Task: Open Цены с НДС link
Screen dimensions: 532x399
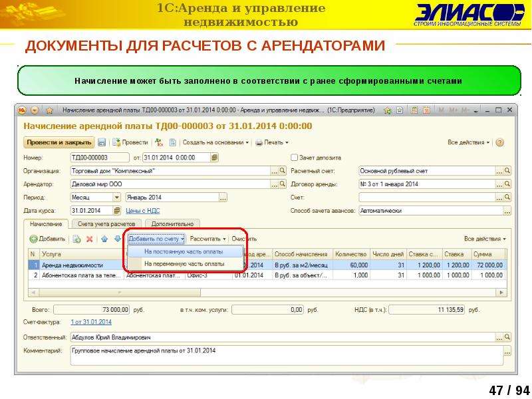Action: [142, 211]
